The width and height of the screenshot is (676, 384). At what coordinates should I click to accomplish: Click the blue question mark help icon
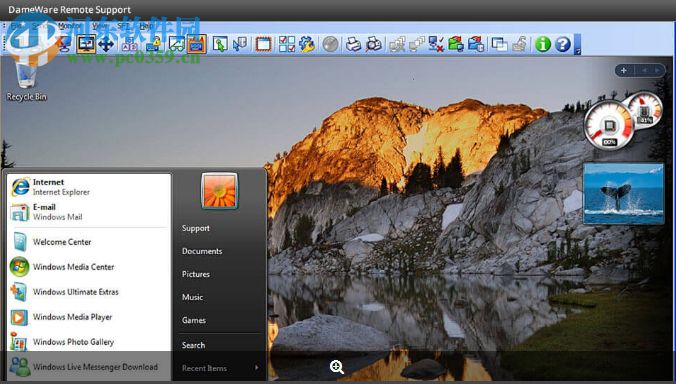tap(563, 44)
